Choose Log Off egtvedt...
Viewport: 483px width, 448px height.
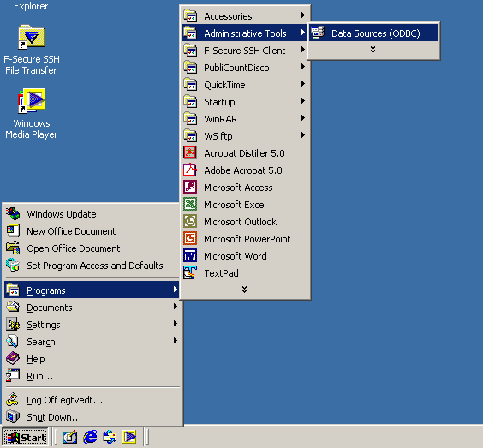tap(92, 399)
